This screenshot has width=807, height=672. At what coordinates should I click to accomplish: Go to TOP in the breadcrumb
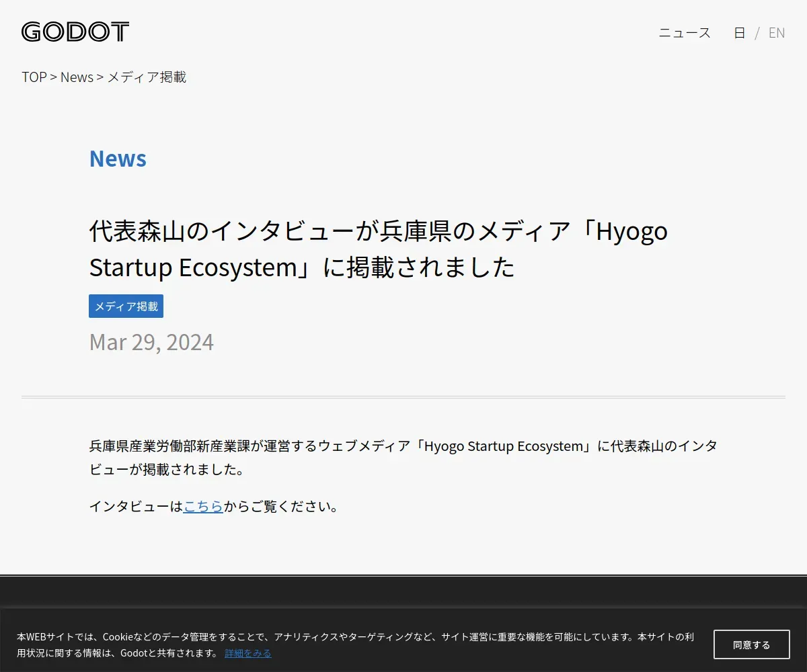(x=34, y=77)
